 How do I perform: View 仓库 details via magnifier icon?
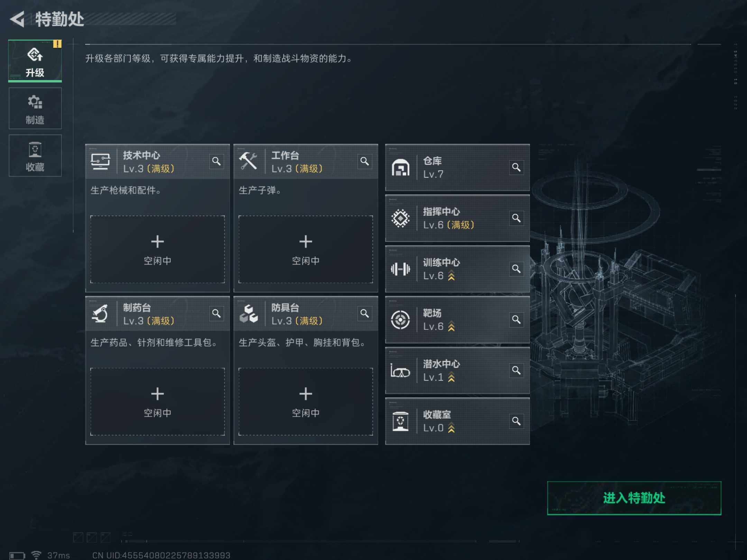coord(516,168)
